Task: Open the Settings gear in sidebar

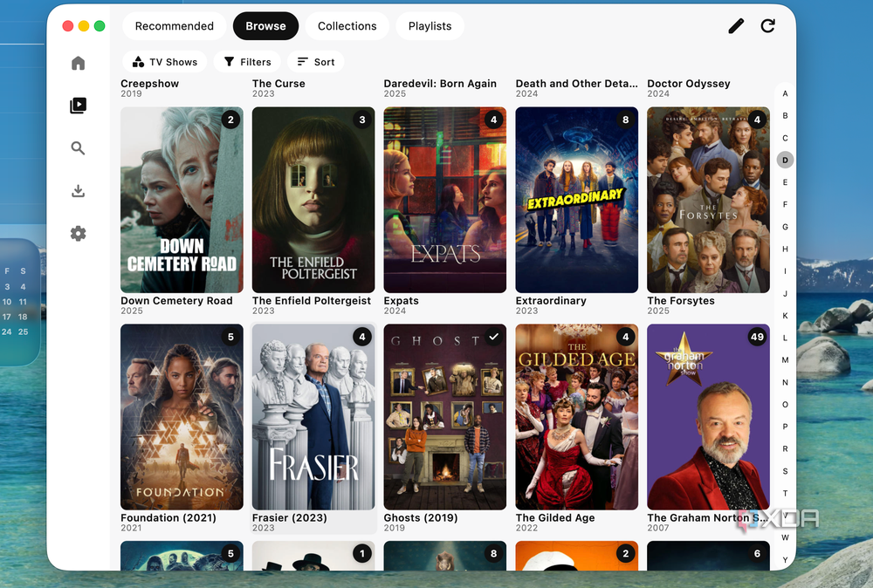Action: pos(78,234)
